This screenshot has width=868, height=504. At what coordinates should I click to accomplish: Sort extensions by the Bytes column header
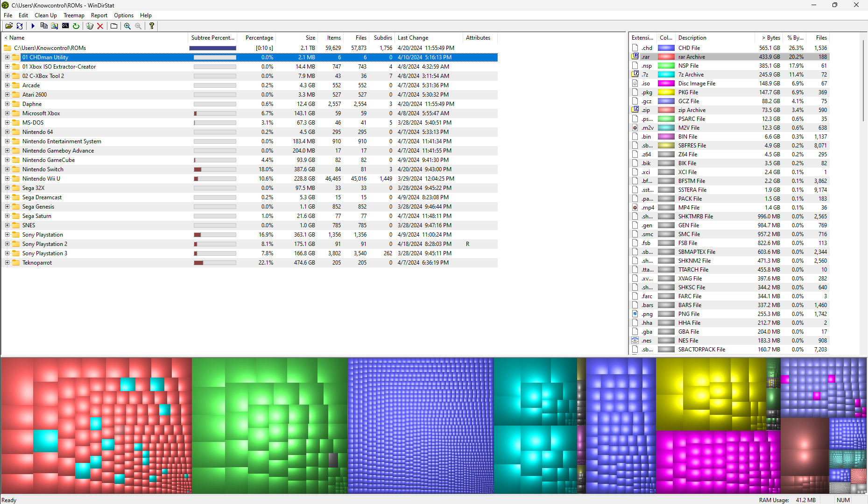click(x=769, y=38)
